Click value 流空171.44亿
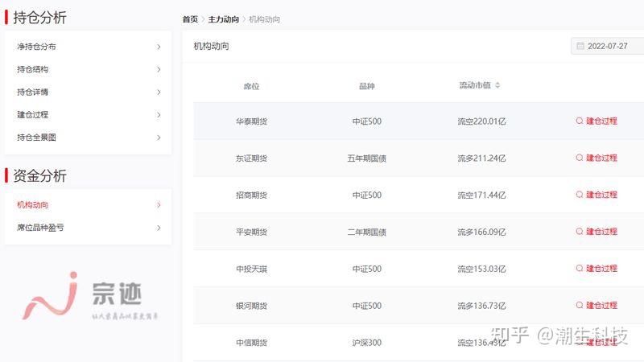The height and width of the screenshot is (362, 644). point(481,195)
